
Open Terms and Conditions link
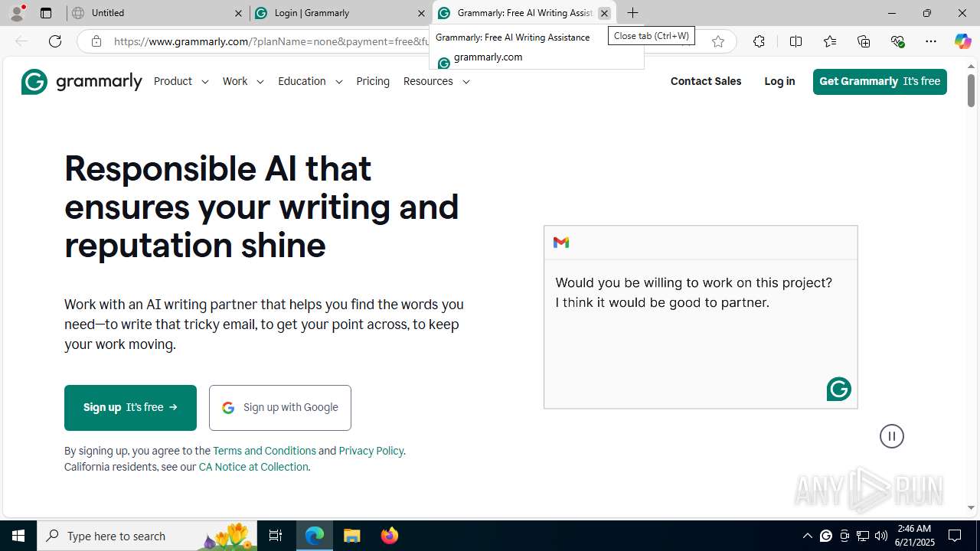[264, 451]
